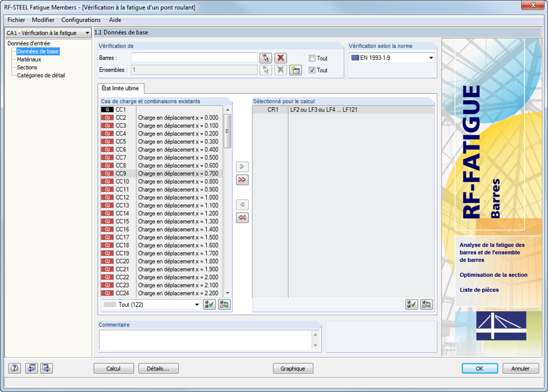Click inside the Barres input field
Image resolution: width=548 pixels, height=392 pixels.
194,57
